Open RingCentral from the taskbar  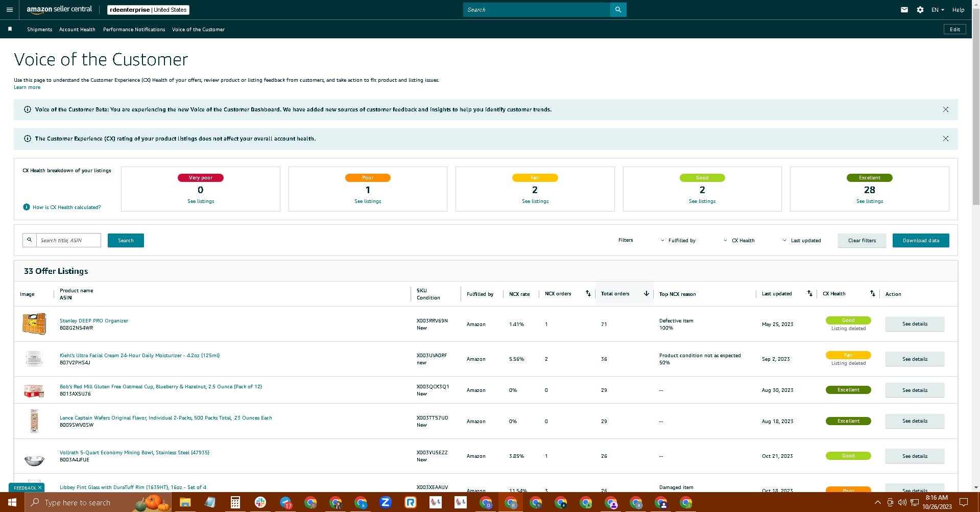(x=411, y=502)
